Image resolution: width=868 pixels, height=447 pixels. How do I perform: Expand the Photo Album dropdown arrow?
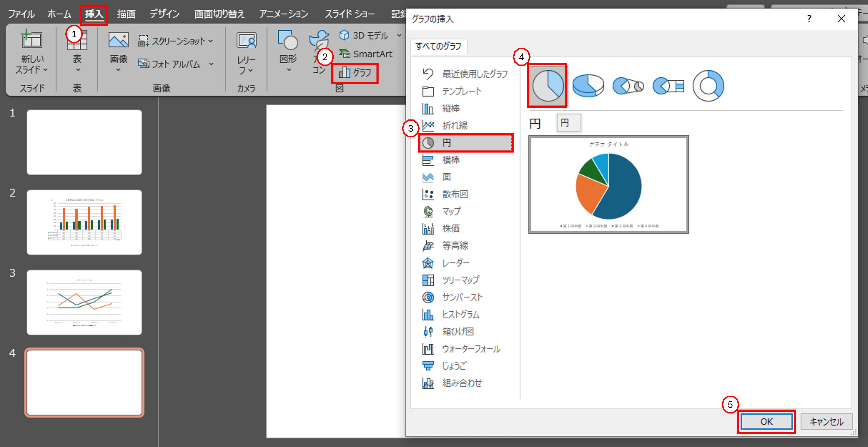coord(211,64)
